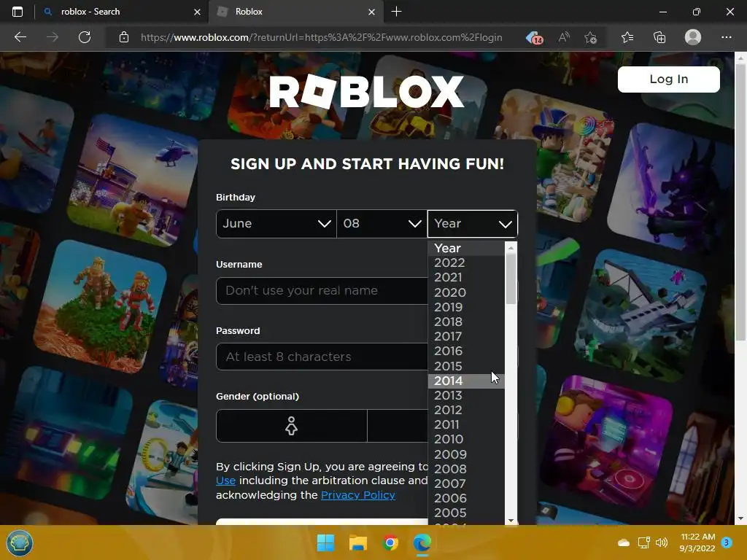
Task: Open the notification count badge
Action: pos(727,542)
